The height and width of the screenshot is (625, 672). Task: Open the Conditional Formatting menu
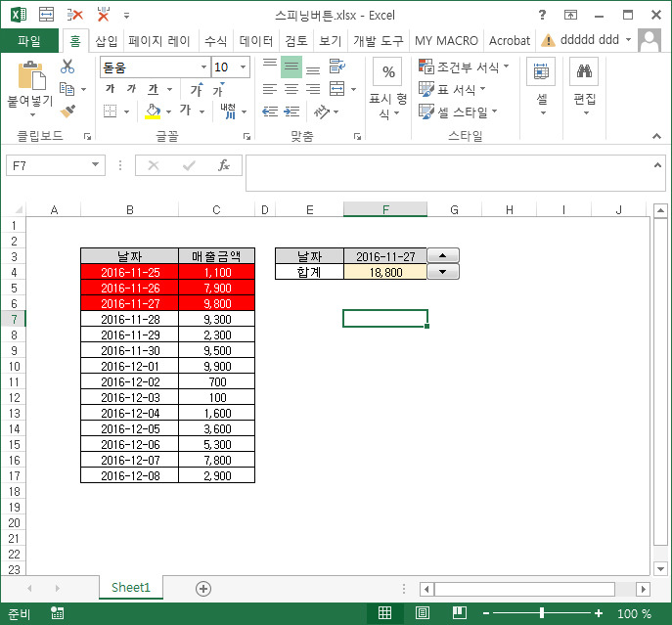point(464,67)
